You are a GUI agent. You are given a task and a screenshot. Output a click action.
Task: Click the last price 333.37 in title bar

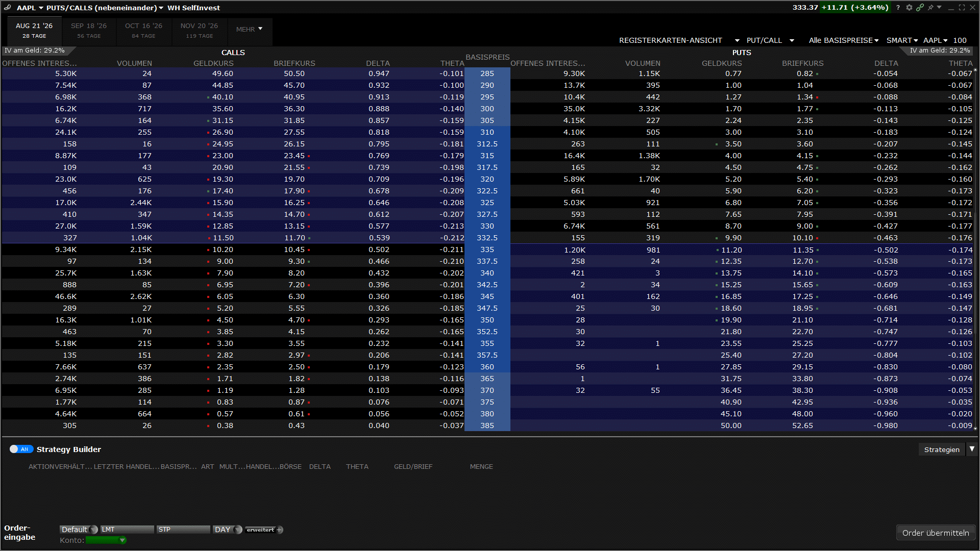pyautogui.click(x=805, y=7)
